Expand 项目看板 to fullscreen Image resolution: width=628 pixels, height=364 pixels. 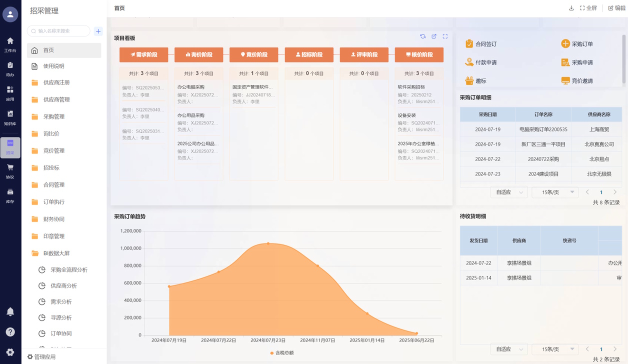pyautogui.click(x=445, y=36)
